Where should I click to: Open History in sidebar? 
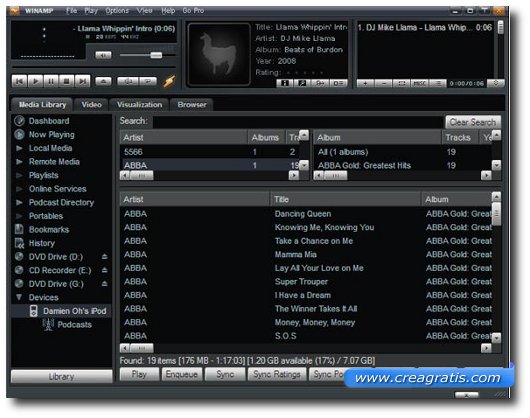pos(42,243)
